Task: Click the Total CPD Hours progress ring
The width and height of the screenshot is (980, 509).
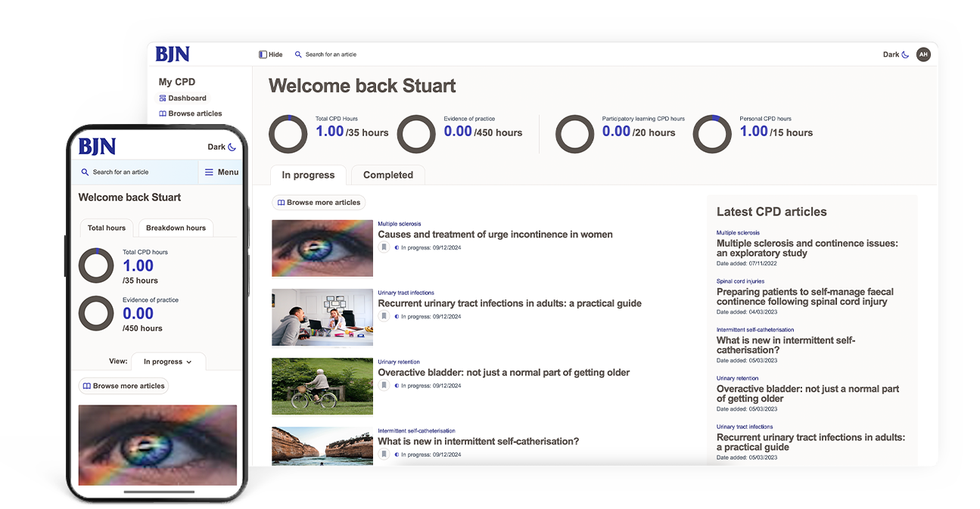Action: tap(288, 134)
